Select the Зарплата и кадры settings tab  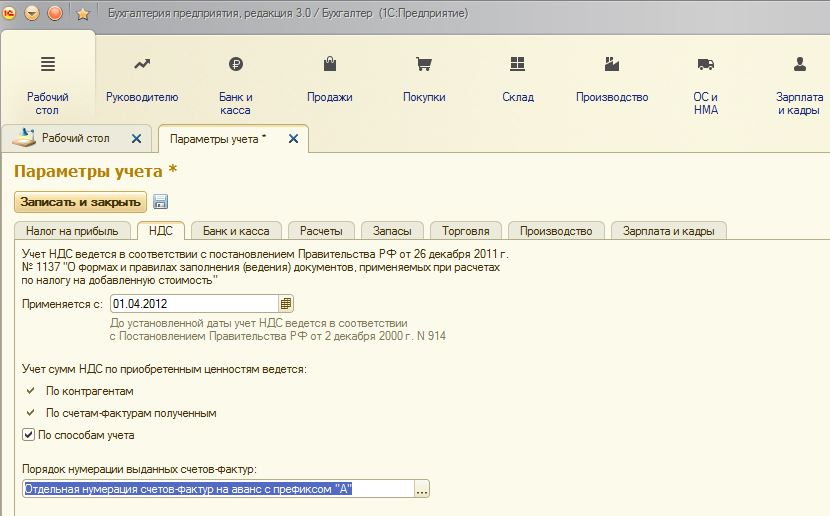(x=668, y=231)
